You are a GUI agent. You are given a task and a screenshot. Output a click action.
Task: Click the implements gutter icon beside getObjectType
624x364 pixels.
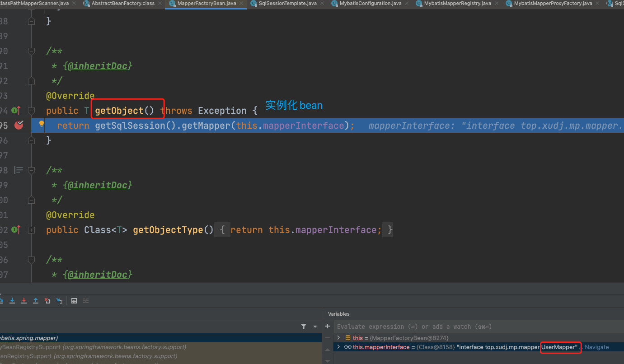click(16, 230)
